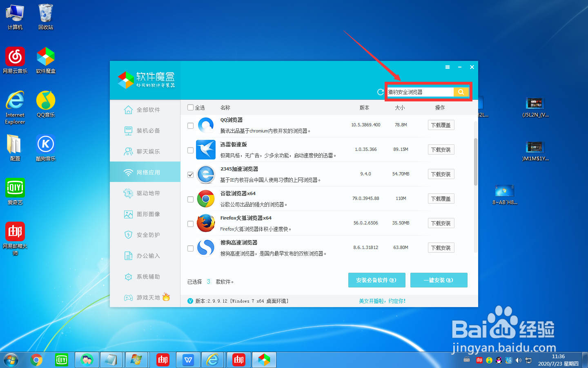The height and width of the screenshot is (368, 588).
Task: Select the 酷狗音乐 desktop icon
Action: click(x=46, y=148)
